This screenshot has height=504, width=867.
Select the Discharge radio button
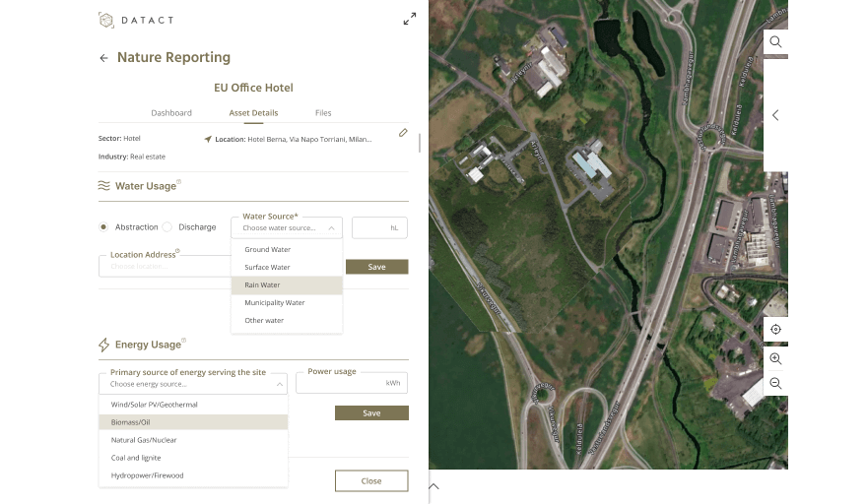pos(167,227)
